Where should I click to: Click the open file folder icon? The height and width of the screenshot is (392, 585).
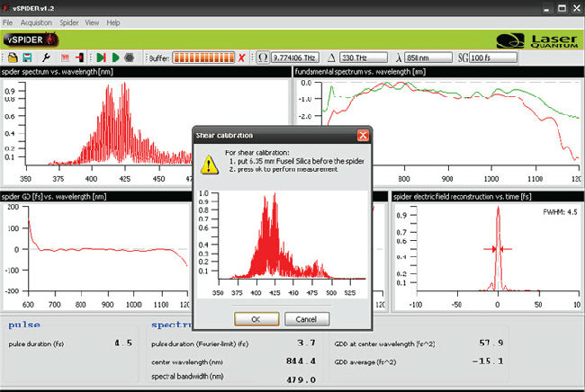[13, 58]
